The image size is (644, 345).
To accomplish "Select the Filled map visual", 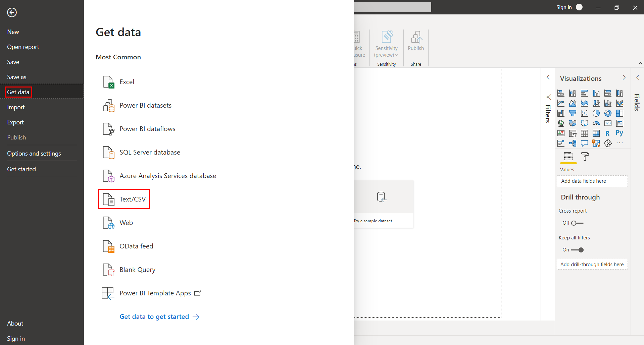I will click(573, 123).
